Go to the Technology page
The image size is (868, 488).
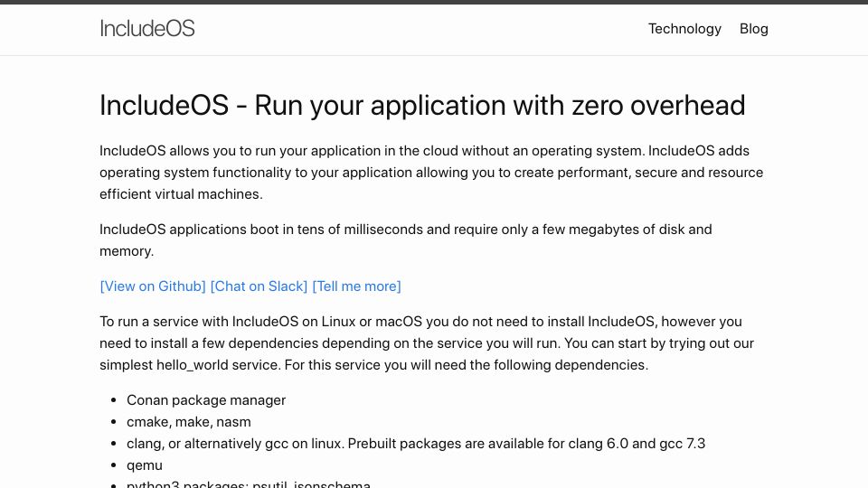tap(684, 29)
